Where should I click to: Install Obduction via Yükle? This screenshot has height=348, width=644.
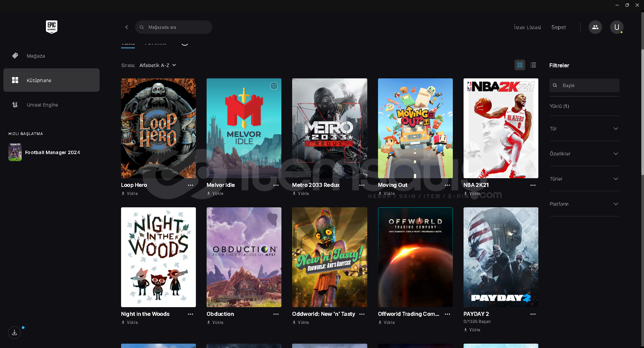[215, 323]
